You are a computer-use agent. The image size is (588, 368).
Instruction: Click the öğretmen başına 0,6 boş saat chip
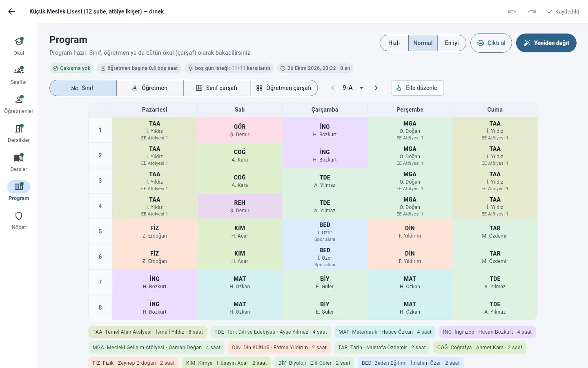(140, 68)
